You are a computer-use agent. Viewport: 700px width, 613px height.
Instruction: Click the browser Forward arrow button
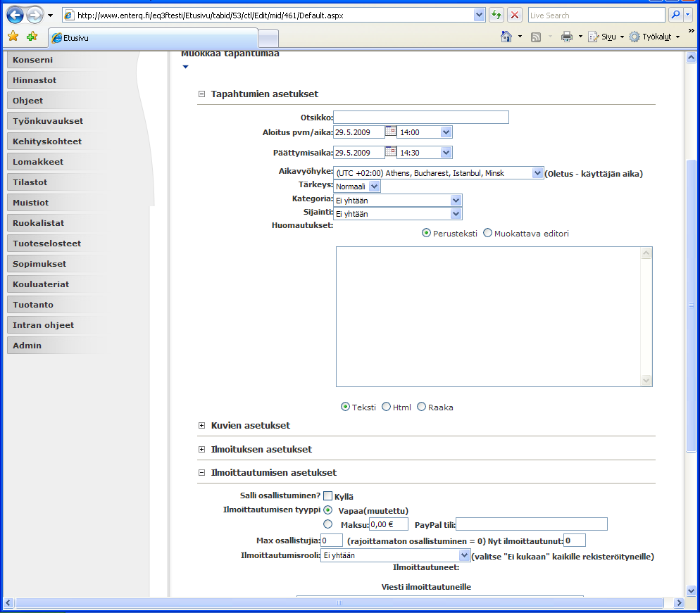coord(35,15)
